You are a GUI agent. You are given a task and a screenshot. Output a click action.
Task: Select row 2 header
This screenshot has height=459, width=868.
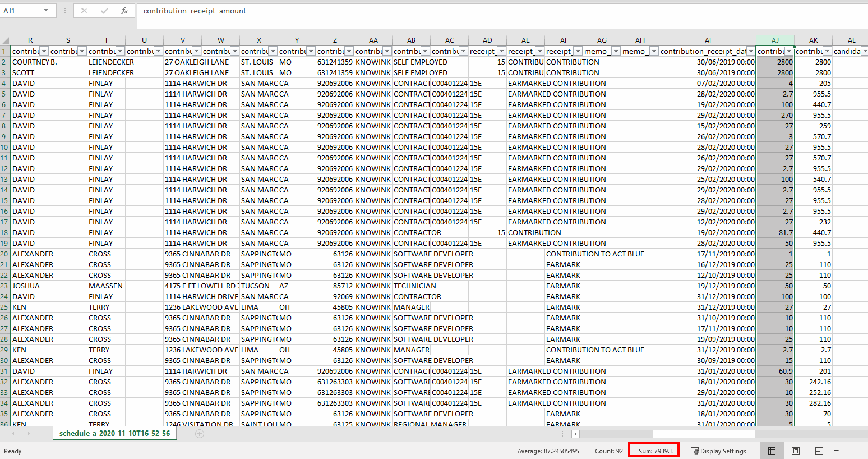(x=5, y=62)
